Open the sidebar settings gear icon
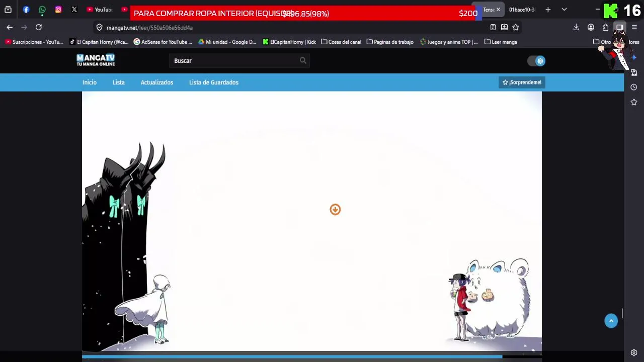Viewport: 644px width, 362px height. pyautogui.click(x=634, y=352)
